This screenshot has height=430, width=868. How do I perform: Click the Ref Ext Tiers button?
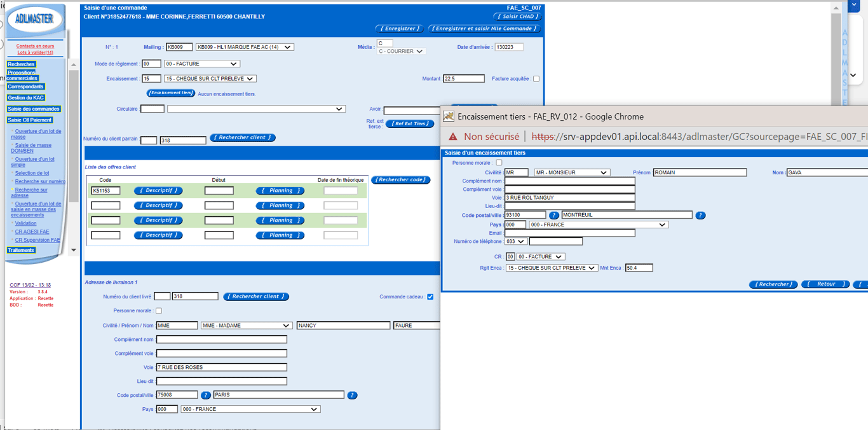click(409, 124)
